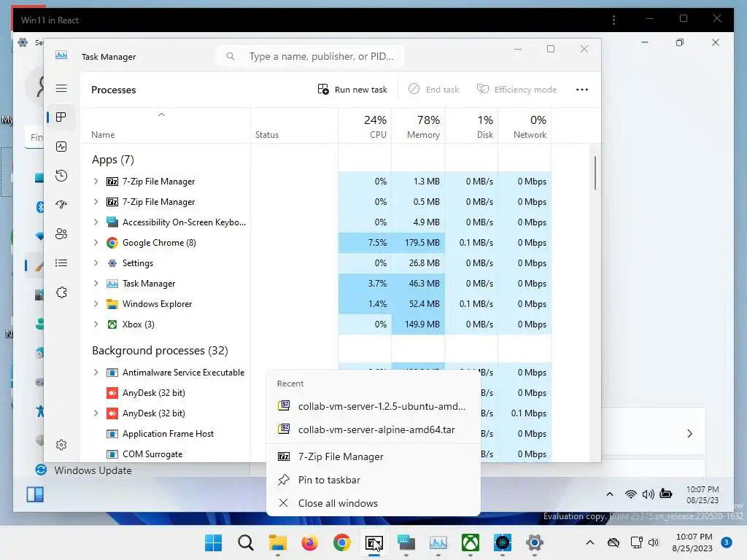The width and height of the screenshot is (747, 560).
Task: Click the cloud sync icon in outer tray
Action: coord(614,542)
